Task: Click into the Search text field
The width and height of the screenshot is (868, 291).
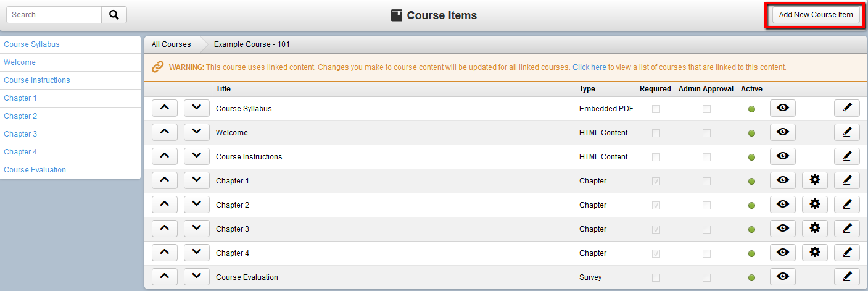Action: [54, 15]
